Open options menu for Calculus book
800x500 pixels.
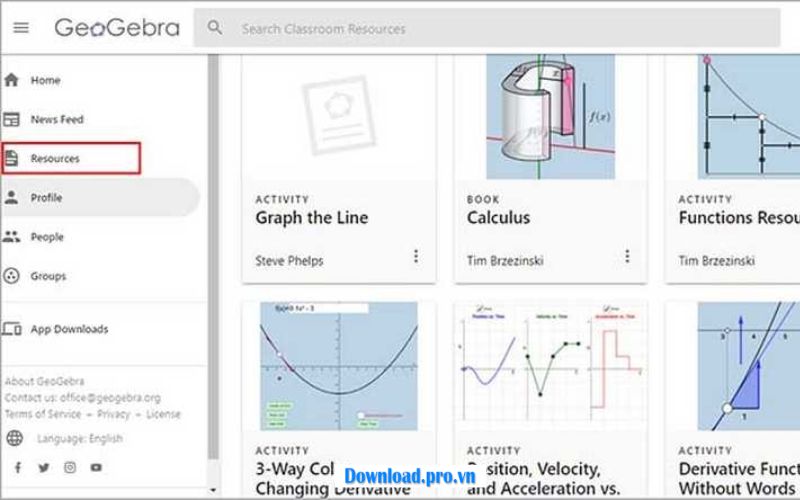click(627, 257)
